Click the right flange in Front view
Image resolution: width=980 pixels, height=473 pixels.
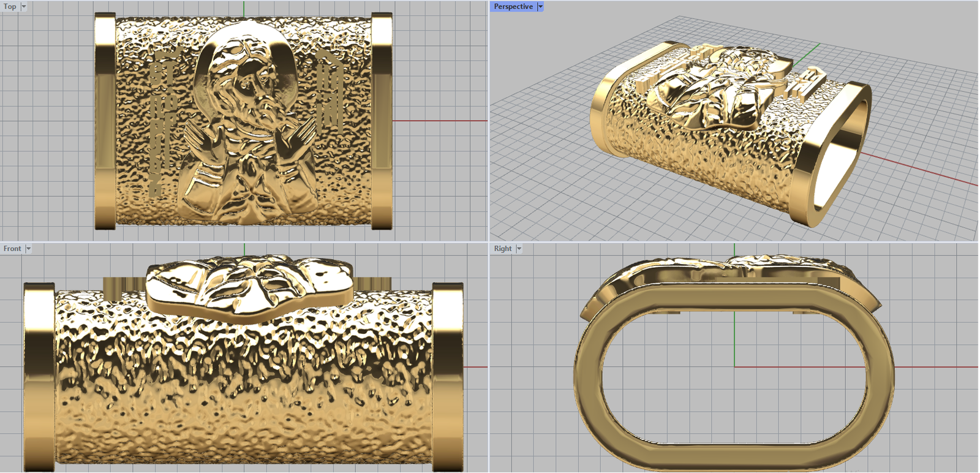click(x=448, y=377)
